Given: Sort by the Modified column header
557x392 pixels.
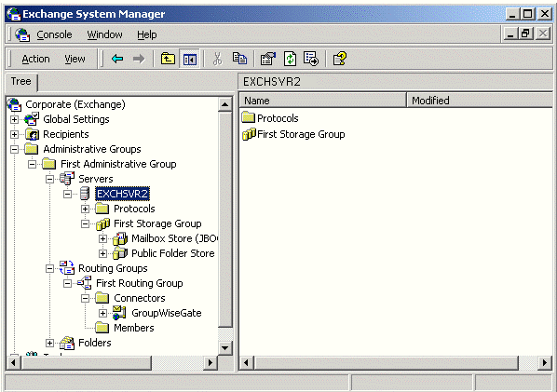Looking at the screenshot, I should pos(480,101).
